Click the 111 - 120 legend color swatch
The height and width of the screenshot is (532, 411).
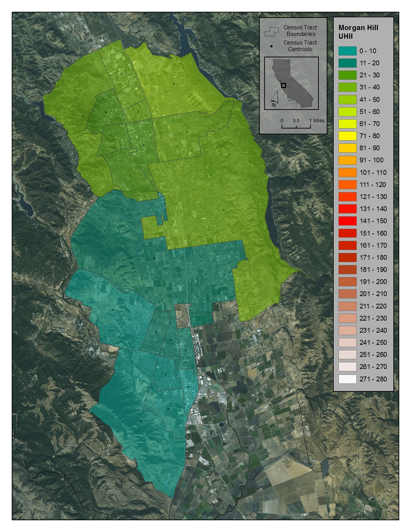(347, 184)
